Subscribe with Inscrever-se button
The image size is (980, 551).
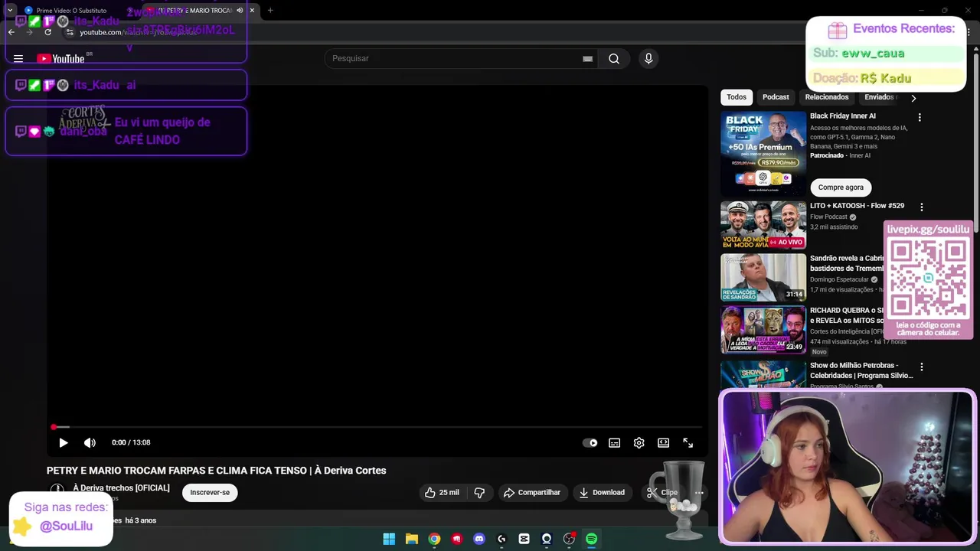[210, 492]
